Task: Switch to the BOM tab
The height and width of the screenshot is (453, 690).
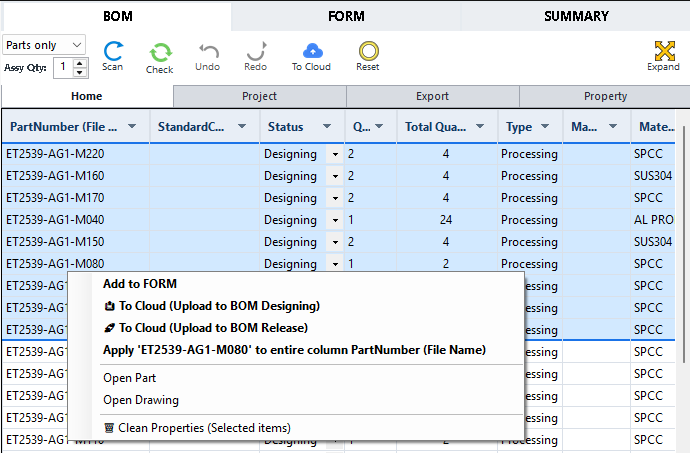Action: (x=117, y=16)
